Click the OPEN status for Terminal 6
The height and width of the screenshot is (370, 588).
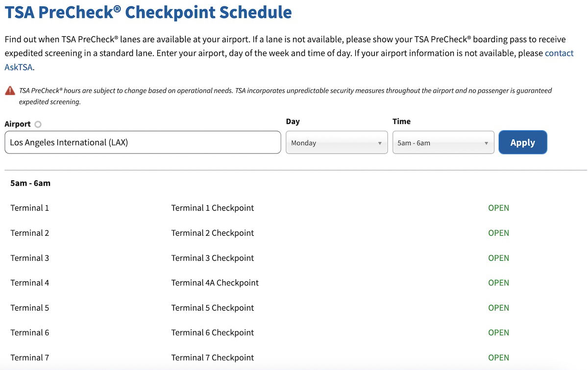point(498,332)
